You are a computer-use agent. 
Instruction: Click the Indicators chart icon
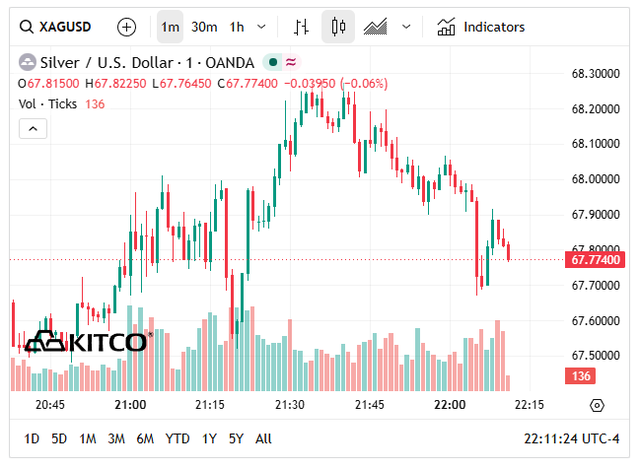pyautogui.click(x=446, y=27)
